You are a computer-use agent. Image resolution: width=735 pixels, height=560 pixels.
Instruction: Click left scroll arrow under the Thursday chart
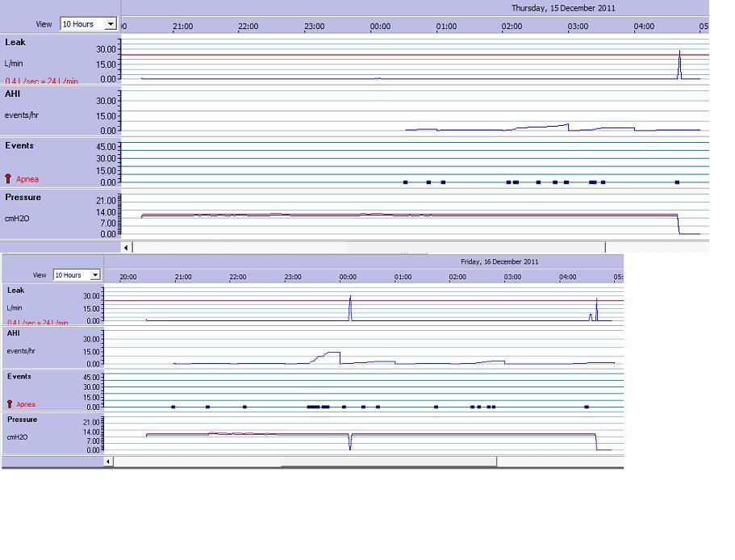(127, 247)
